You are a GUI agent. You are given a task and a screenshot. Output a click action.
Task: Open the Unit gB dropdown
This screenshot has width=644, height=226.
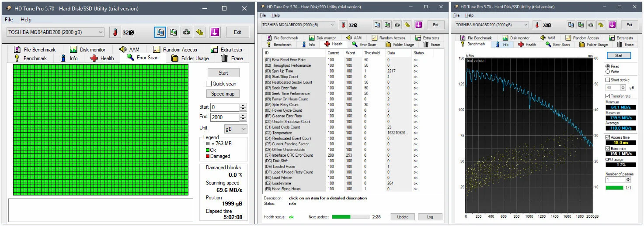click(x=236, y=129)
